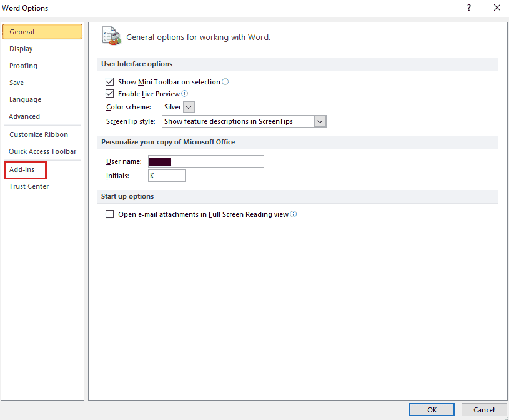Uncheck Show Mini Toolbar on selection
The image size is (509, 420).
pyautogui.click(x=110, y=82)
